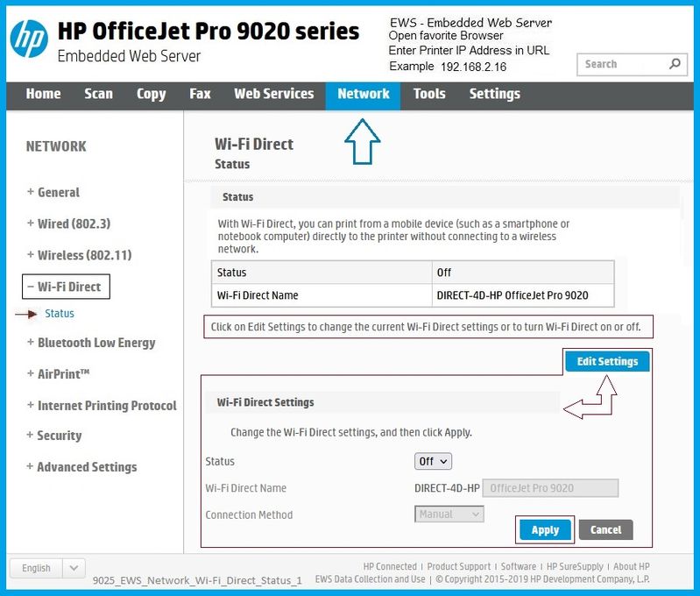This screenshot has height=596, width=700.
Task: Open the Software footer link
Action: [519, 566]
